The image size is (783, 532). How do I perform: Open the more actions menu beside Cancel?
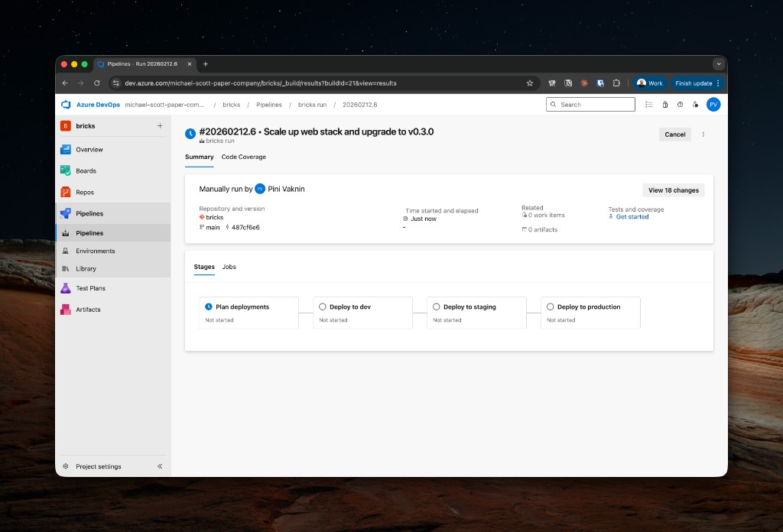pyautogui.click(x=703, y=135)
